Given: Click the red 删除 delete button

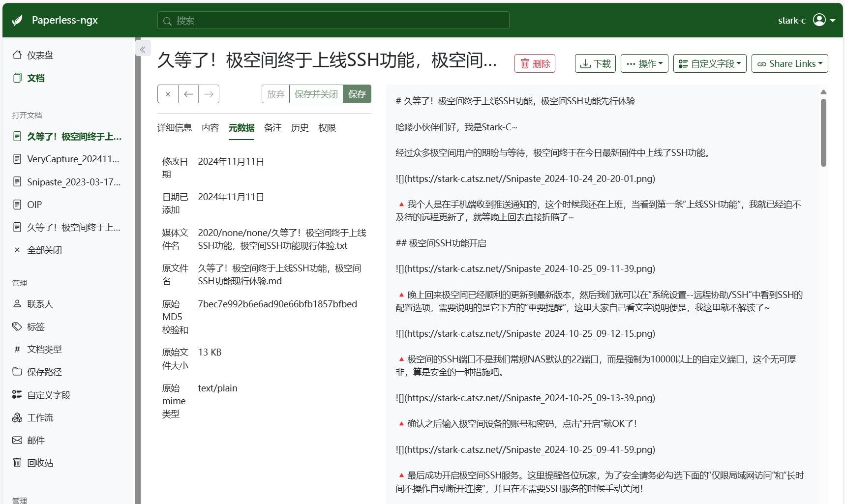Looking at the screenshot, I should point(535,63).
